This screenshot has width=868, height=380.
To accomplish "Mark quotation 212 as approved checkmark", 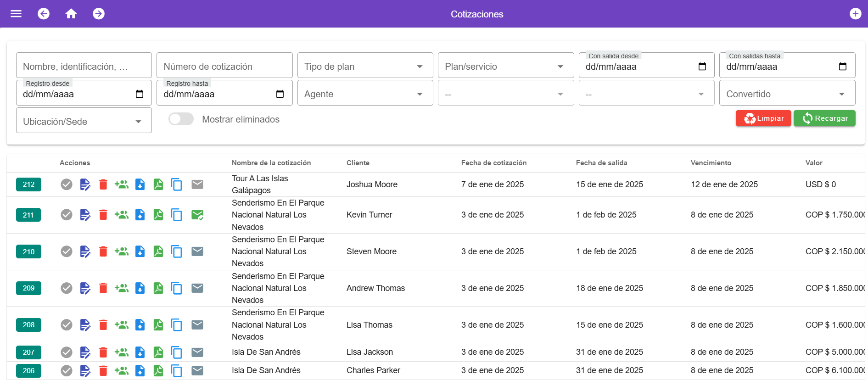I will (x=67, y=184).
